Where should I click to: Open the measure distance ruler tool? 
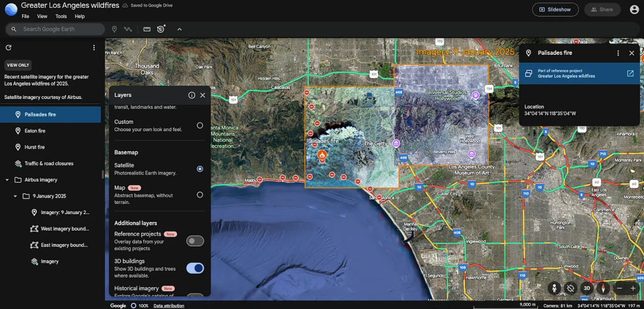tap(147, 29)
